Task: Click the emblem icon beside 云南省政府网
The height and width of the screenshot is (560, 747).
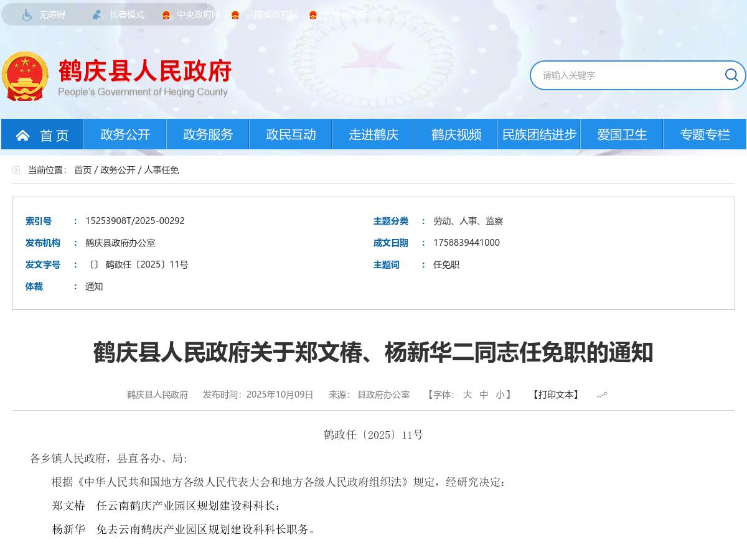Action: click(235, 14)
